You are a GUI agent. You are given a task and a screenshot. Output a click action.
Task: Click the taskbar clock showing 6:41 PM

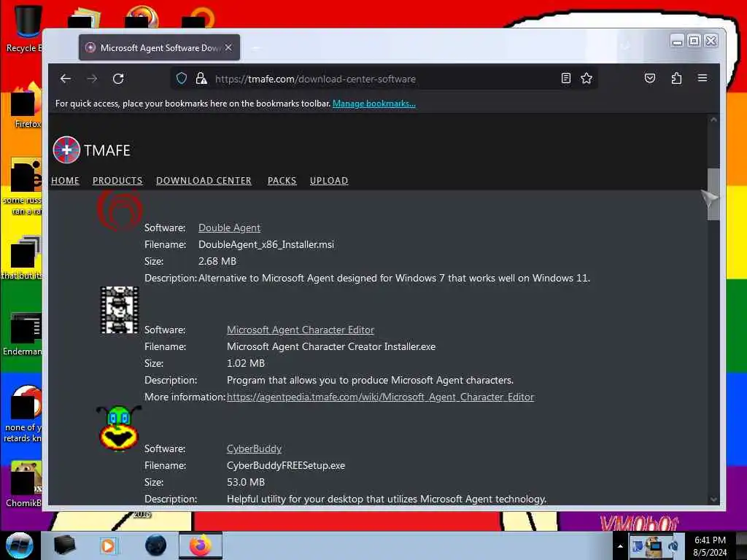[710, 546]
